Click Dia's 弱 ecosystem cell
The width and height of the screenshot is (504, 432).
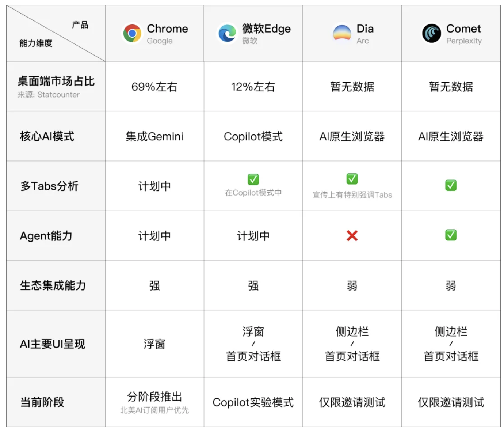[x=352, y=285]
